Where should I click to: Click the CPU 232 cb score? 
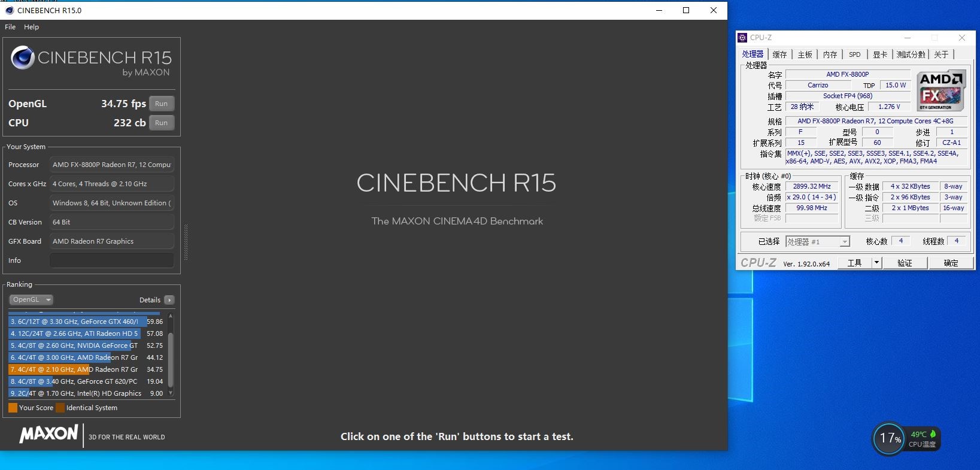click(130, 123)
